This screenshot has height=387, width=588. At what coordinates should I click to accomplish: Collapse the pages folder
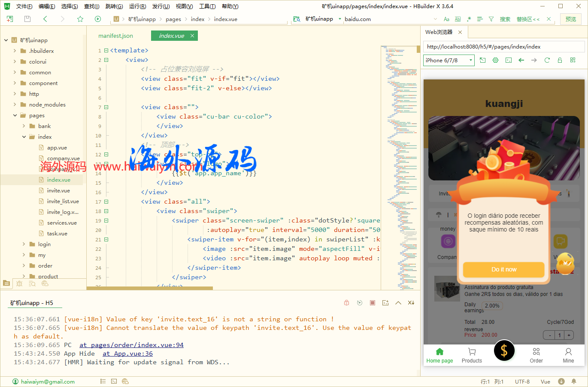click(15, 115)
